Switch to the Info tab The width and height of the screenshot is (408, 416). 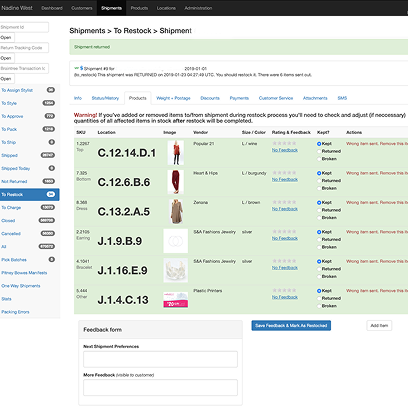tap(78, 98)
